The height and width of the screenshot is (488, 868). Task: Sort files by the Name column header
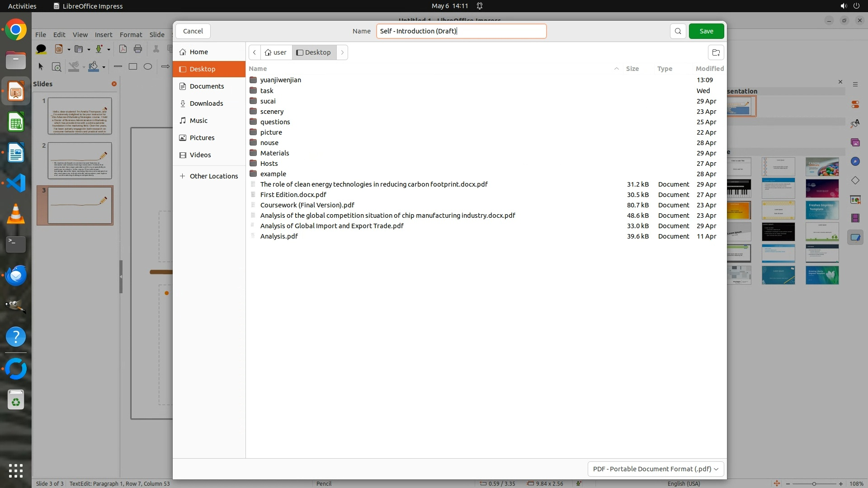coord(258,69)
